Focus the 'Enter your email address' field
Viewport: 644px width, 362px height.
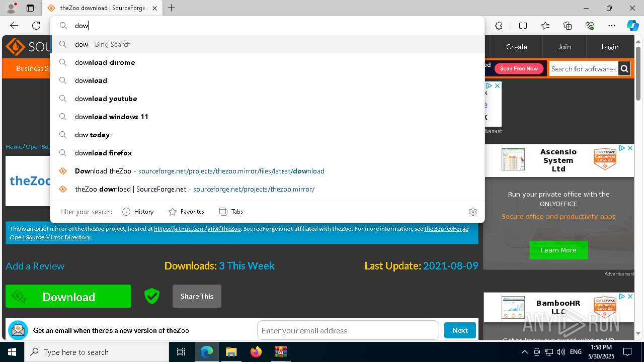pyautogui.click(x=348, y=330)
